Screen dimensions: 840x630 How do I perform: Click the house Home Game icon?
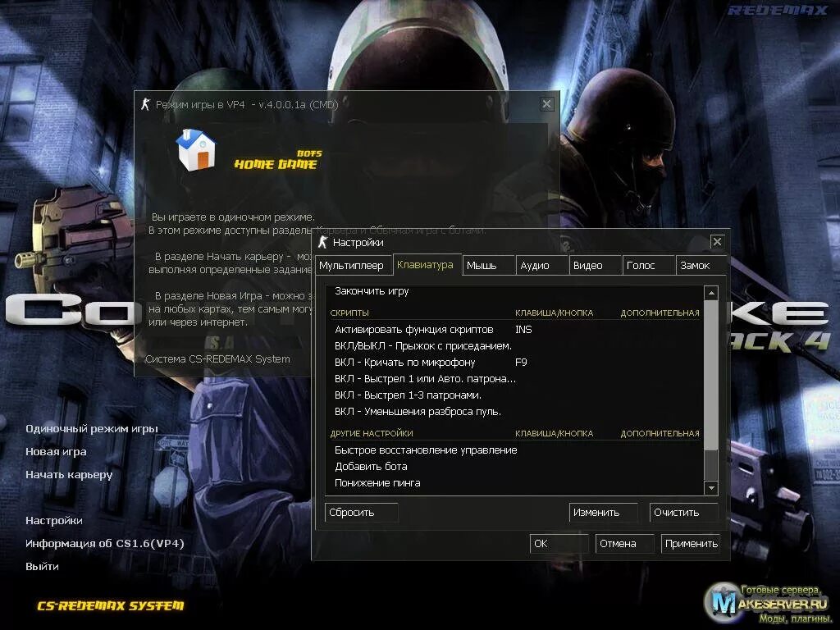(195, 149)
